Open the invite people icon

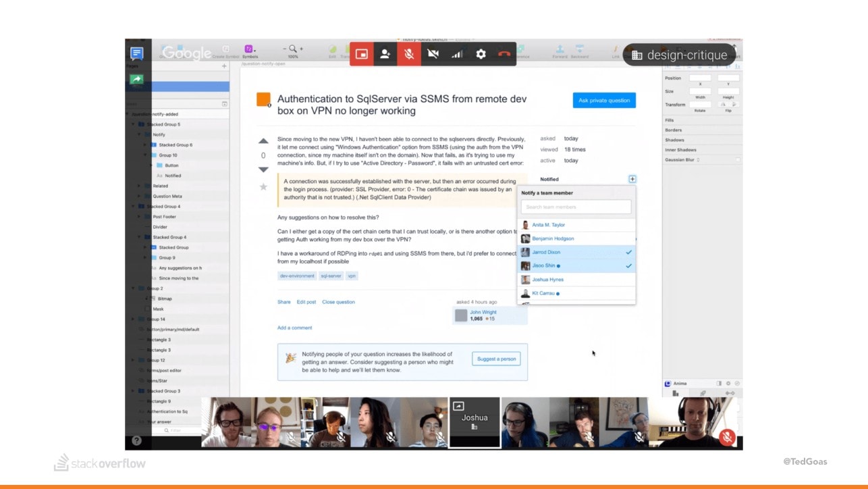pos(385,54)
